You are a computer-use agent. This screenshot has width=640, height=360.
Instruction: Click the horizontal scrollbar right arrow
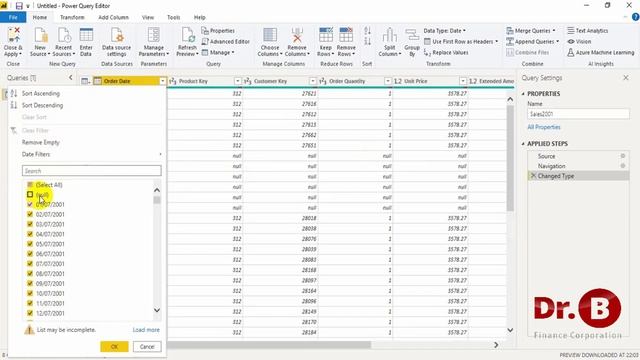click(x=496, y=345)
